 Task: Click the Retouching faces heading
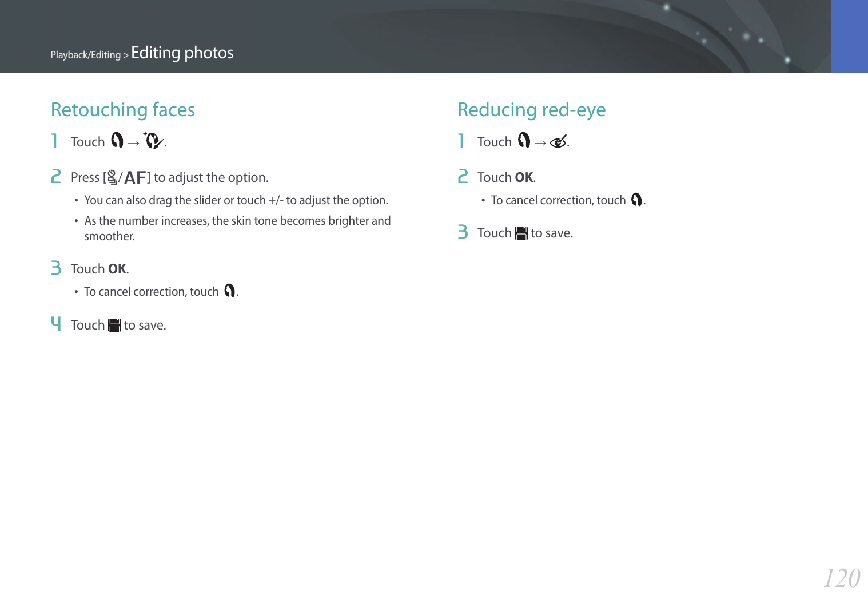[123, 109]
